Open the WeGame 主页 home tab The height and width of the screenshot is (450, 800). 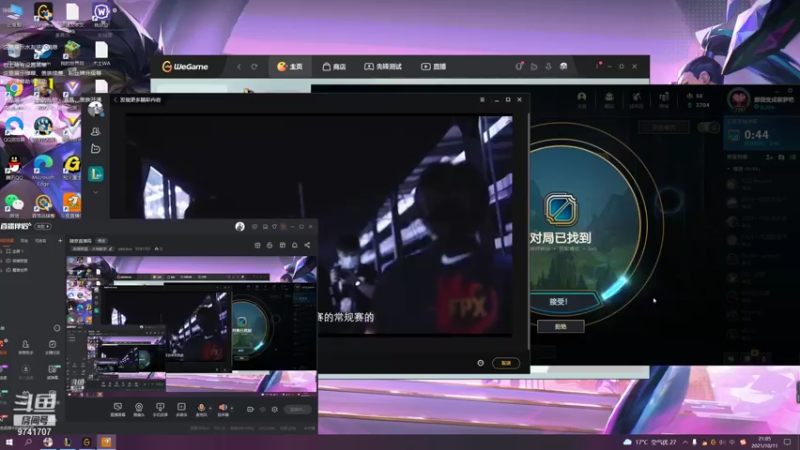[x=290, y=67]
